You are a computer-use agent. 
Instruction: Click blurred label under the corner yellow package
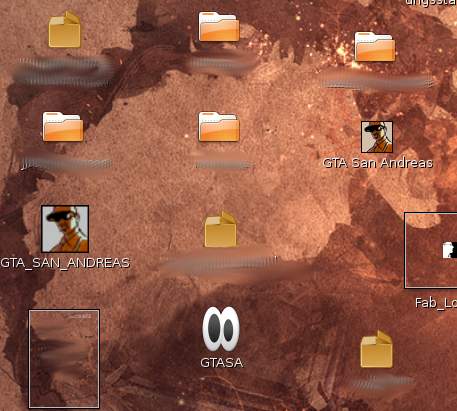383,382
